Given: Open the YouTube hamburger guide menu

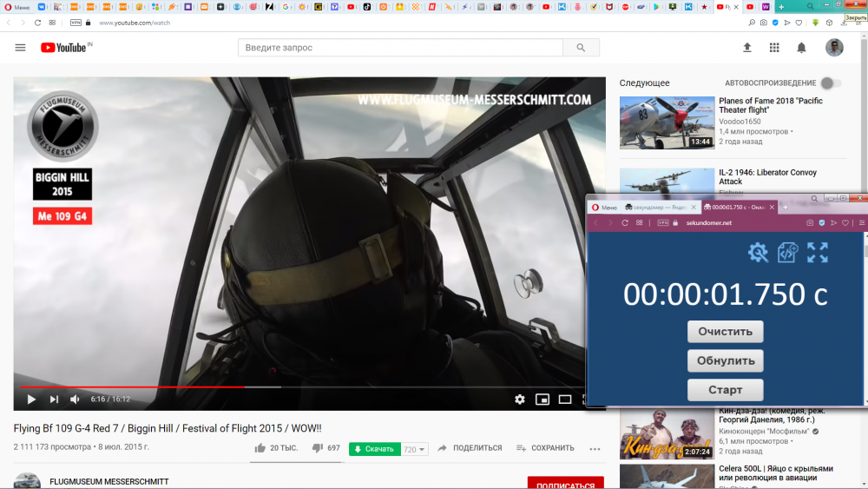Looking at the screenshot, I should tap(21, 48).
